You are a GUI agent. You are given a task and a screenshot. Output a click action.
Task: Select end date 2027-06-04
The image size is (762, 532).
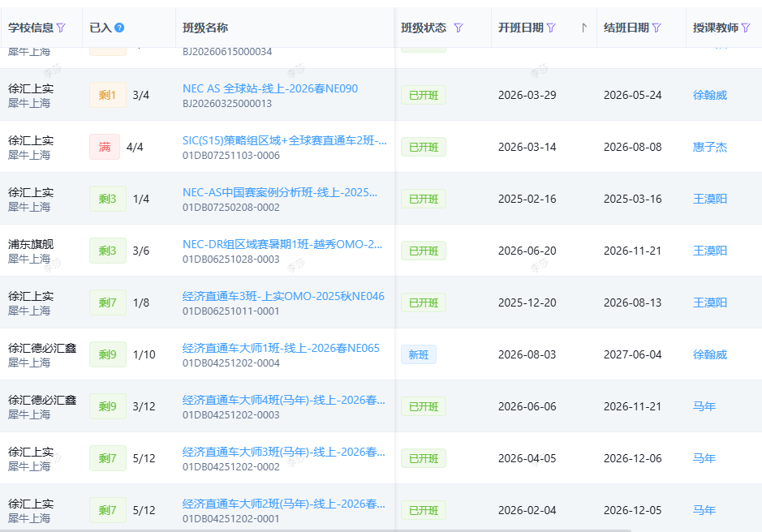[633, 355]
